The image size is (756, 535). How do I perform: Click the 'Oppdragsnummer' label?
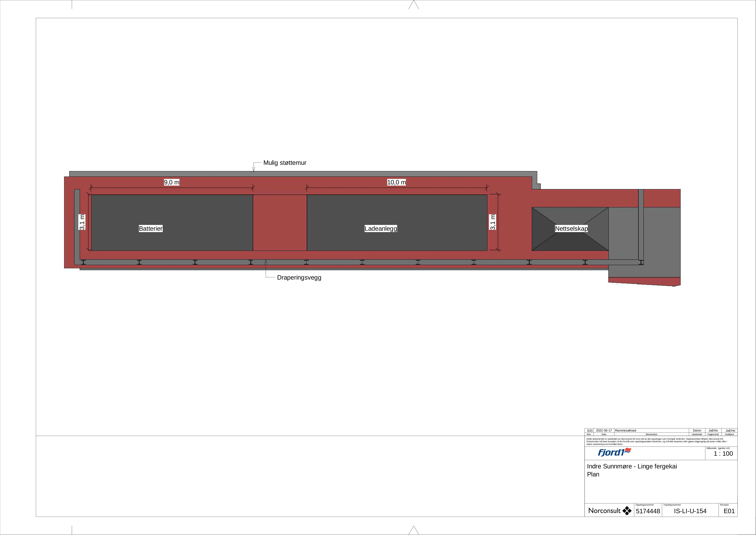pyautogui.click(x=645, y=505)
